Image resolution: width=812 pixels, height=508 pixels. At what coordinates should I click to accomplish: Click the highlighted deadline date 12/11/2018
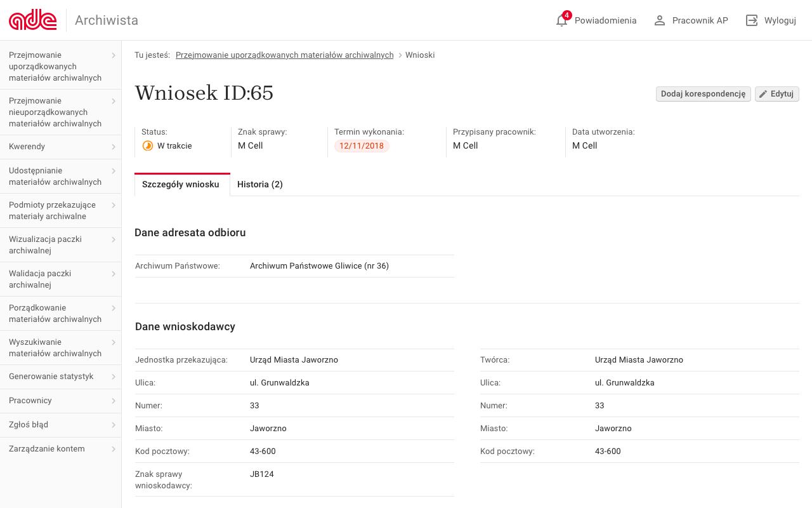(x=362, y=145)
